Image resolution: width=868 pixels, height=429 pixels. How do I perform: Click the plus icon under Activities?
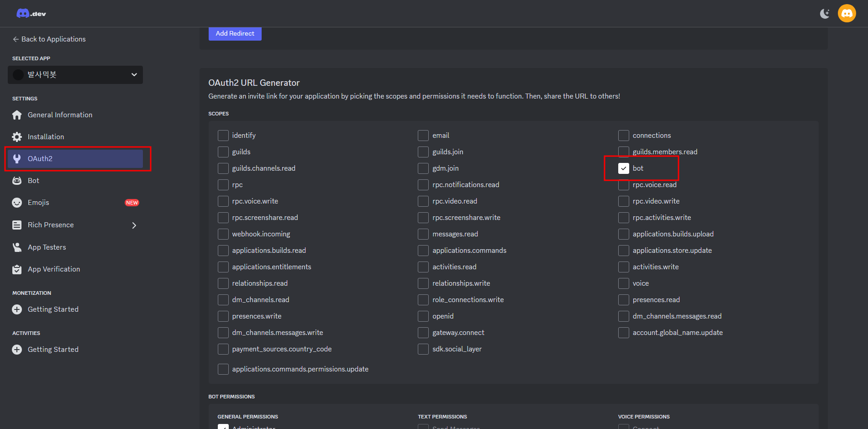click(x=17, y=350)
